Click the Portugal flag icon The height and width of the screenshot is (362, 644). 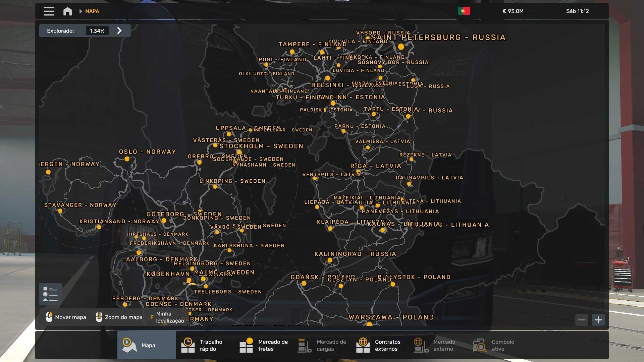(464, 11)
